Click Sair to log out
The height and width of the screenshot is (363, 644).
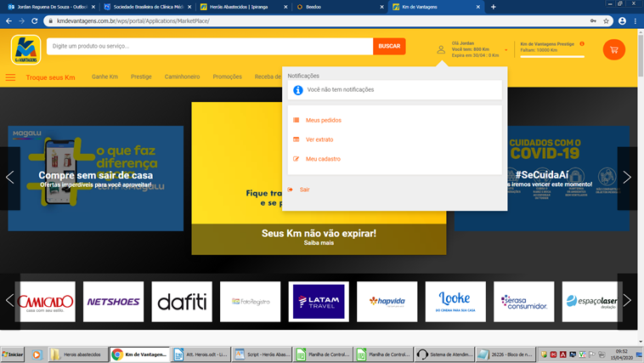pos(304,190)
